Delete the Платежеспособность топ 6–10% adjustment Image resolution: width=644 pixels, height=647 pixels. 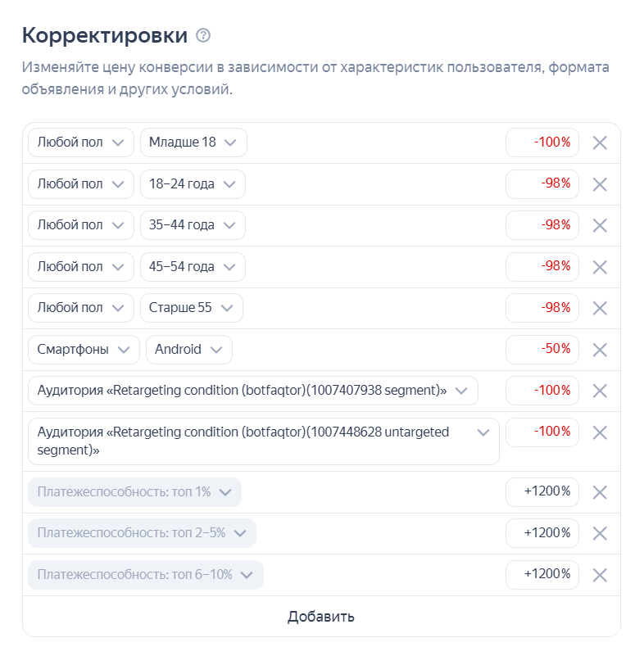[x=600, y=575]
